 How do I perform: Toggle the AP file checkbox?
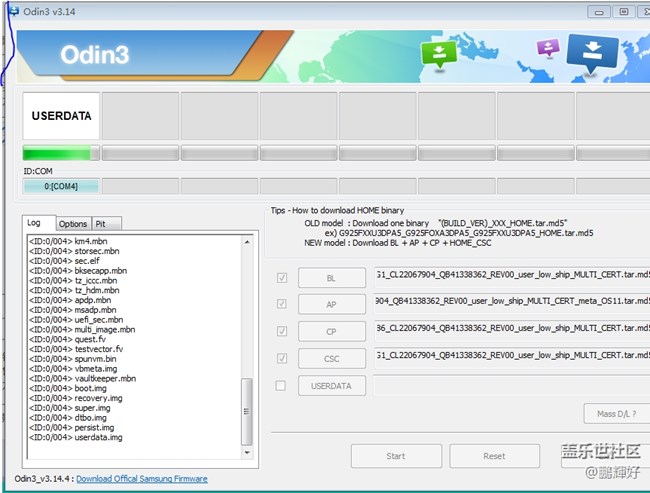[281, 304]
